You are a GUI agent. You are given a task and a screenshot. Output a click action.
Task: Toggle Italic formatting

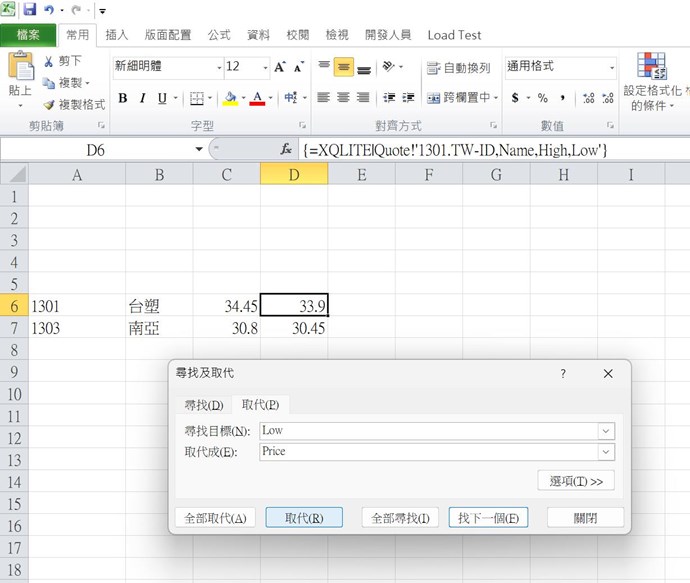click(143, 98)
